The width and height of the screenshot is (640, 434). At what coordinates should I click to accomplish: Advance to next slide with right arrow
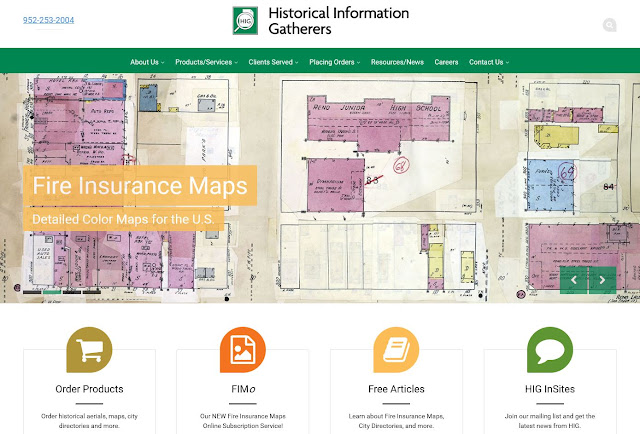click(602, 280)
